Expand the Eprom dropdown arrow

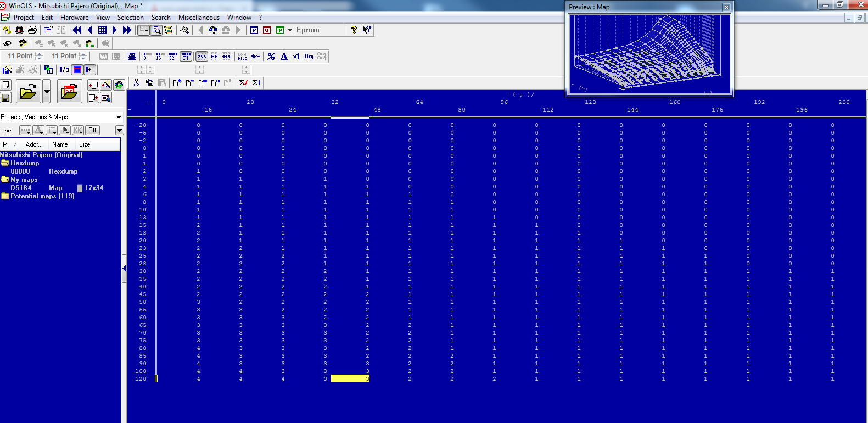(x=290, y=30)
